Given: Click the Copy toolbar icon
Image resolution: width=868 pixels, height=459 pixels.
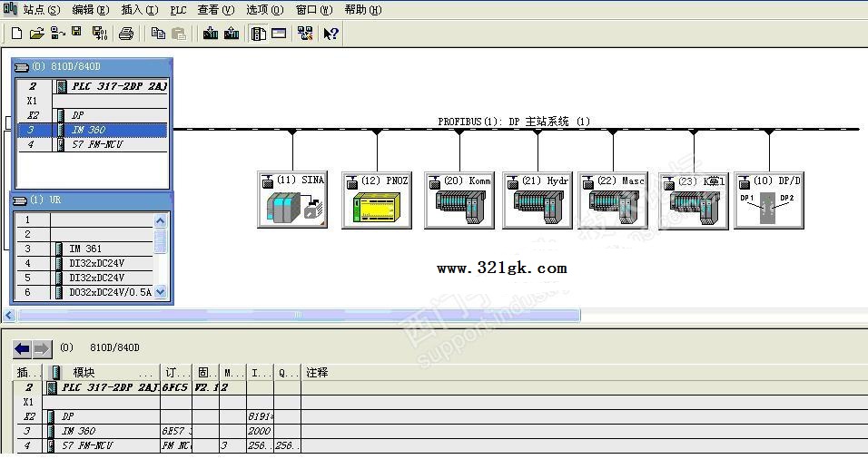Looking at the screenshot, I should tap(158, 34).
